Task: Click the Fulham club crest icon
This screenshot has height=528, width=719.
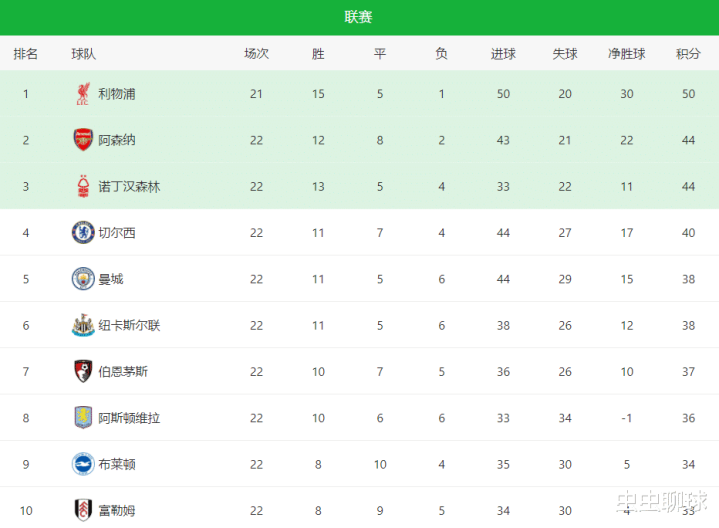Action: point(83,510)
